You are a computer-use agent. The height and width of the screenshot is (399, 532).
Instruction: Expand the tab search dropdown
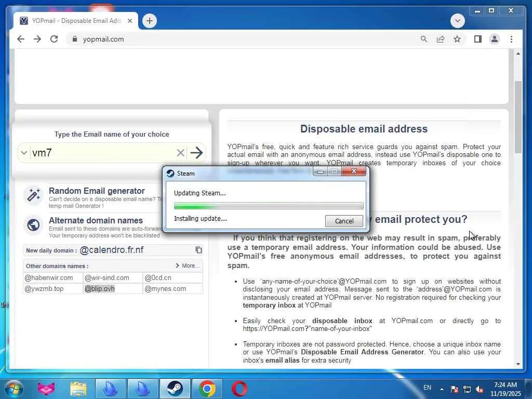tap(457, 21)
